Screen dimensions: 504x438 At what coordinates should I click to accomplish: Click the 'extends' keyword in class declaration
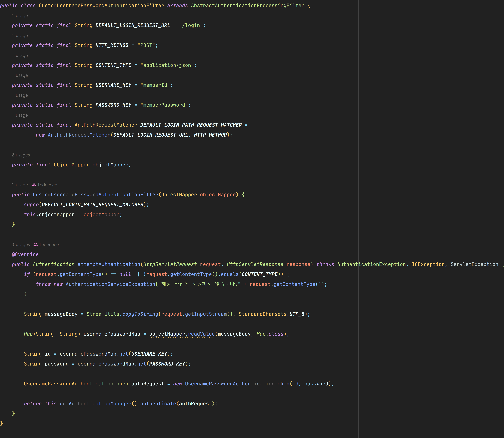click(x=178, y=5)
